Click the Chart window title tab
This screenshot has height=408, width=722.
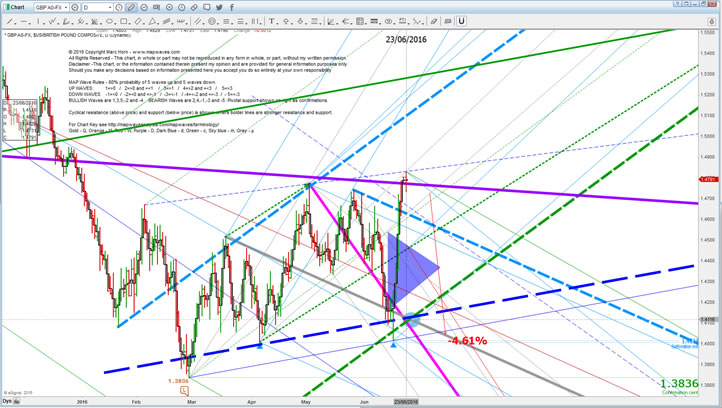click(x=16, y=8)
